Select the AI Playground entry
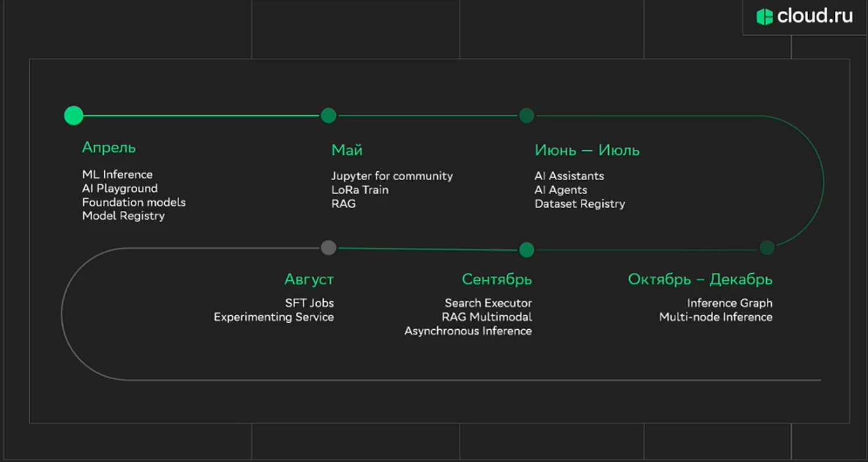 [120, 188]
